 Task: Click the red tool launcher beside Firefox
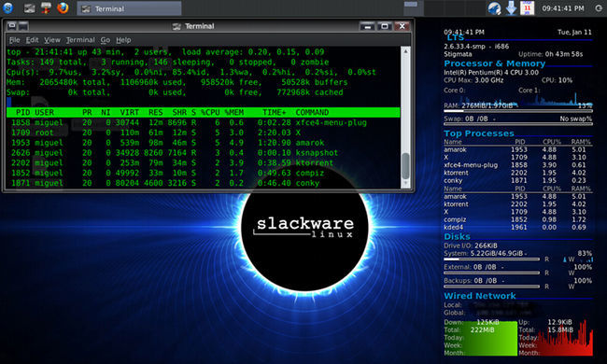46,7
